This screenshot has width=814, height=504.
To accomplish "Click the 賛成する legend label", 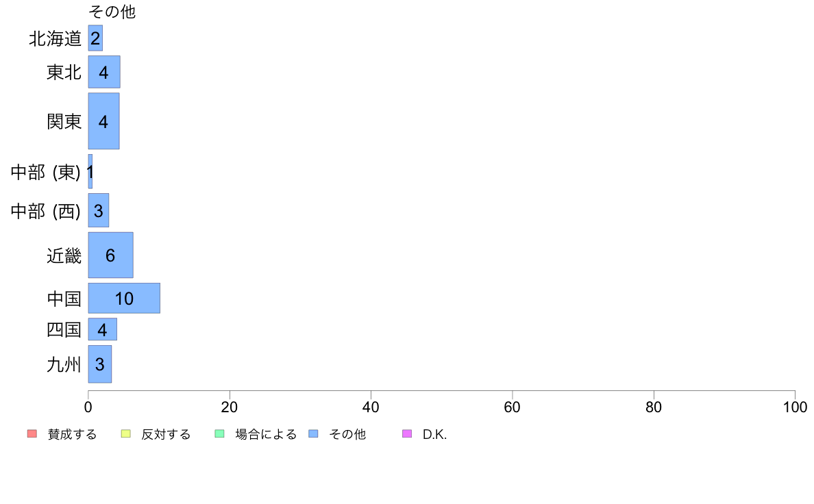I will [72, 434].
